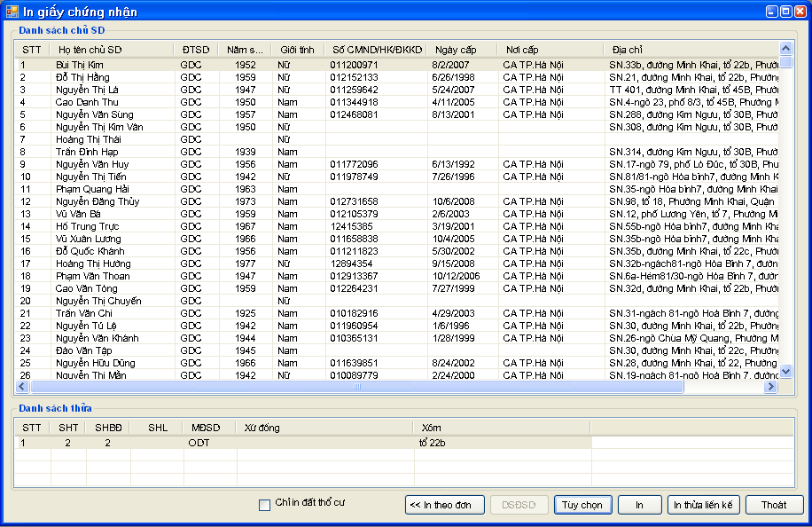Screen dimensions: 812x527
Task: Select the row for Nguyễn Văn Huy
Action: click(92, 164)
